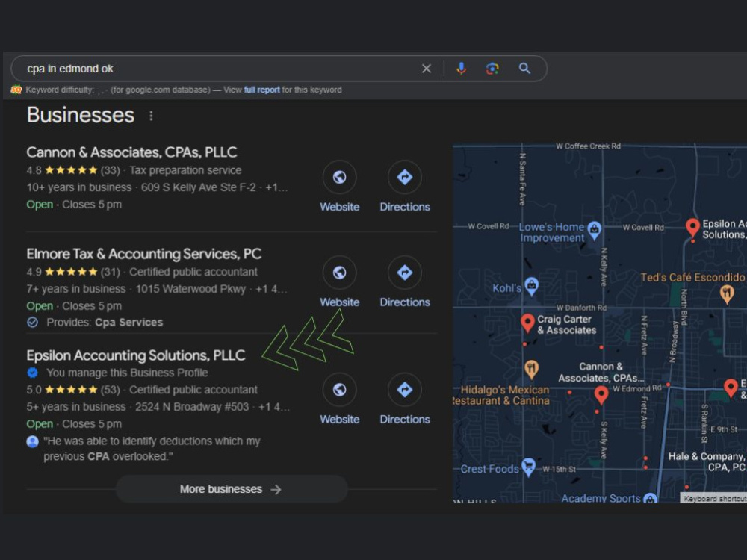747x560 pixels.
Task: Click the More businesses button
Action: pos(232,489)
